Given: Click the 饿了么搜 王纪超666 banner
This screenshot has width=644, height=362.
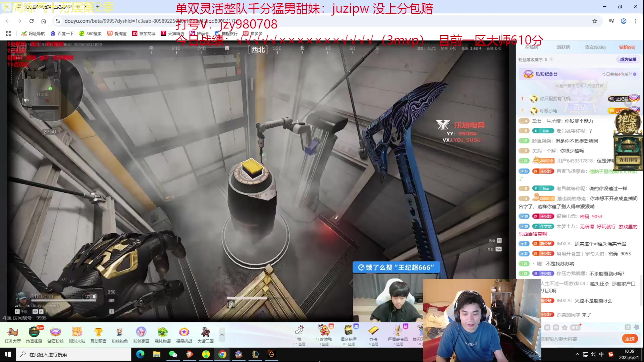Looking at the screenshot, I should tap(396, 267).
